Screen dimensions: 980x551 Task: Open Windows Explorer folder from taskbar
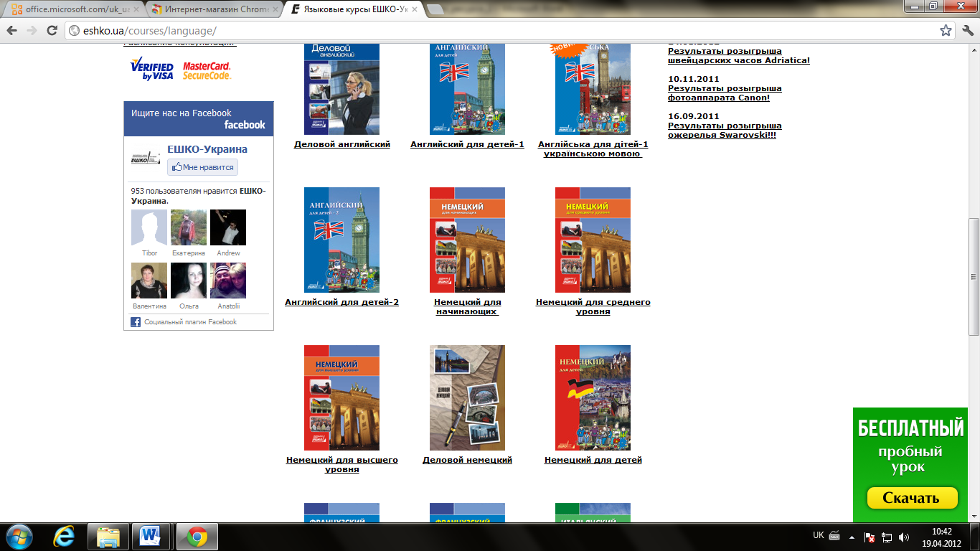point(108,537)
